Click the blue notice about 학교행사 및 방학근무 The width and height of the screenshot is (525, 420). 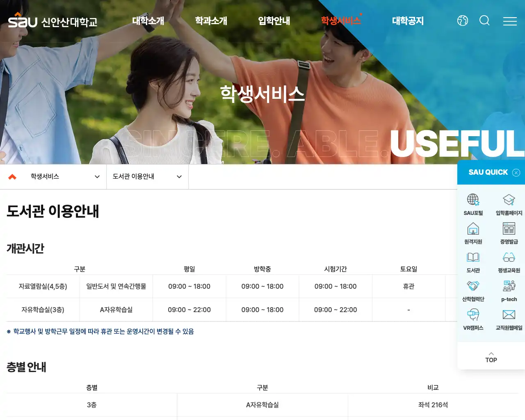100,331
